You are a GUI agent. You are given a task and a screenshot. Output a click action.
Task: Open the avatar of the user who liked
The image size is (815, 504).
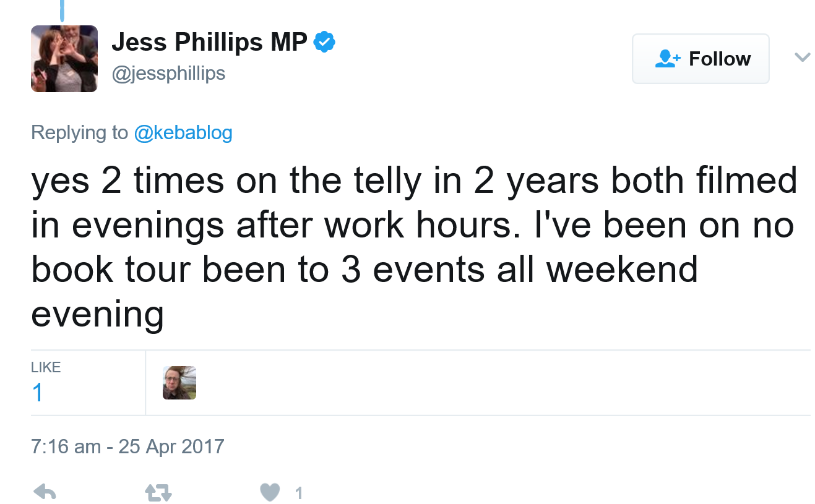[179, 383]
